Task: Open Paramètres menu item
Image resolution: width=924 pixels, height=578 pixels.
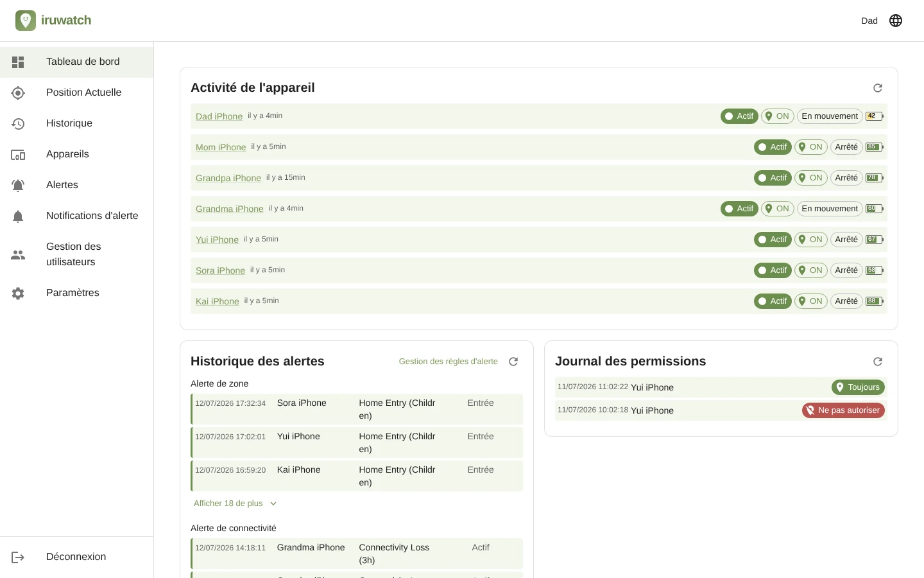Action: pyautogui.click(x=77, y=293)
